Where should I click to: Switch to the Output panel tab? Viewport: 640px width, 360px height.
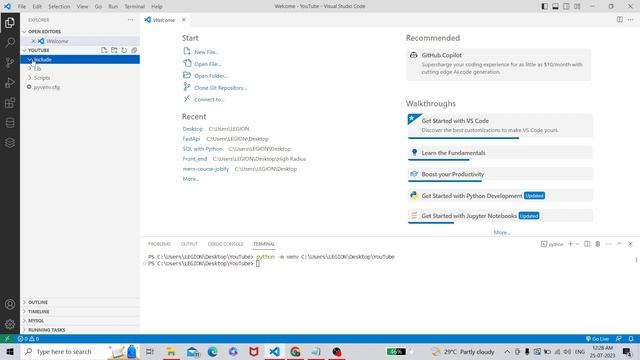tap(189, 244)
